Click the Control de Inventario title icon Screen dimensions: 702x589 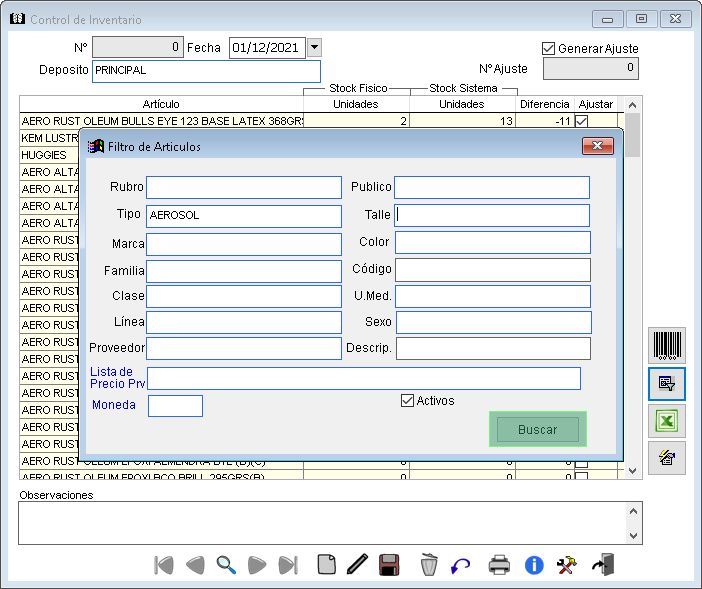point(17,19)
